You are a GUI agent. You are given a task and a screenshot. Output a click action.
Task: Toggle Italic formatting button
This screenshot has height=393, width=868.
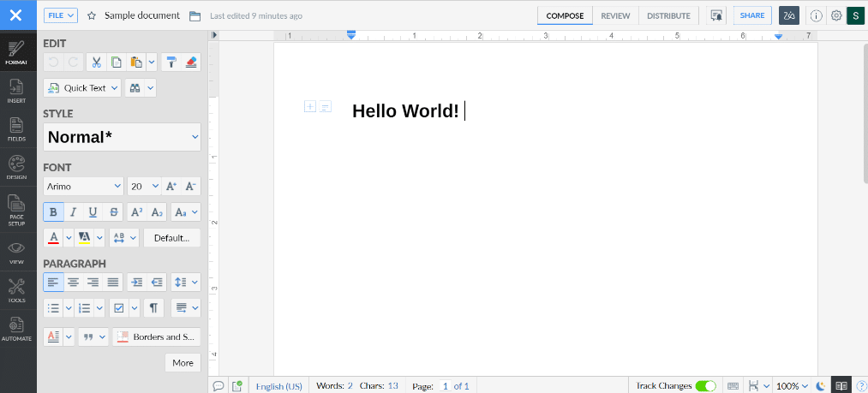(74, 212)
